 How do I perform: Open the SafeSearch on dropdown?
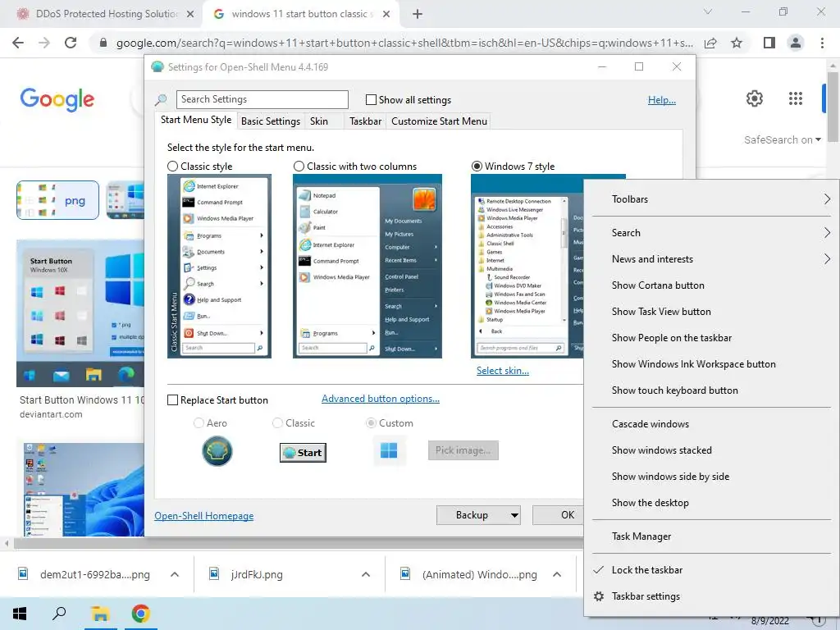pyautogui.click(x=782, y=139)
